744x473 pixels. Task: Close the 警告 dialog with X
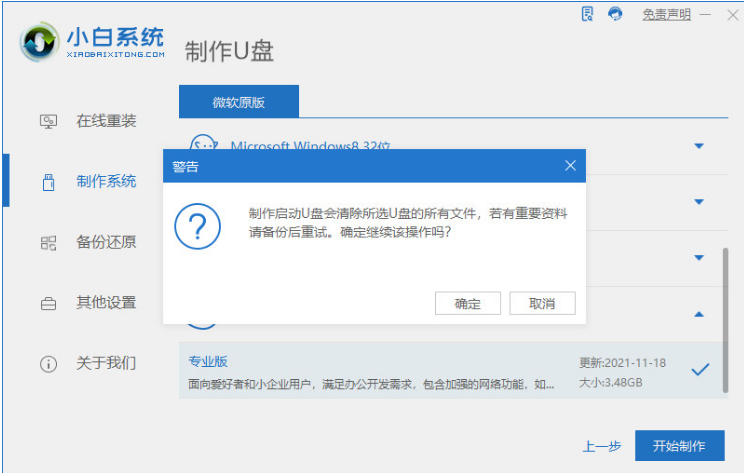coord(570,166)
